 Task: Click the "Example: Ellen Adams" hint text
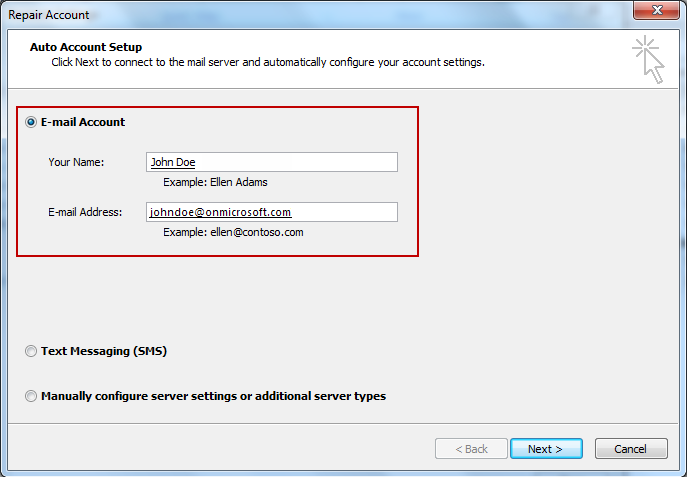215,182
